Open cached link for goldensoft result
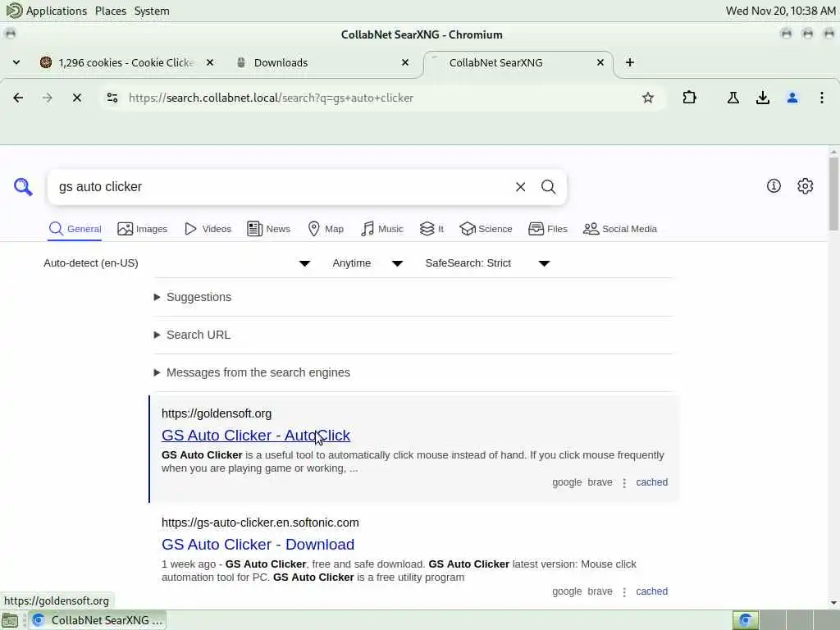Image resolution: width=840 pixels, height=630 pixels. pyautogui.click(x=651, y=482)
